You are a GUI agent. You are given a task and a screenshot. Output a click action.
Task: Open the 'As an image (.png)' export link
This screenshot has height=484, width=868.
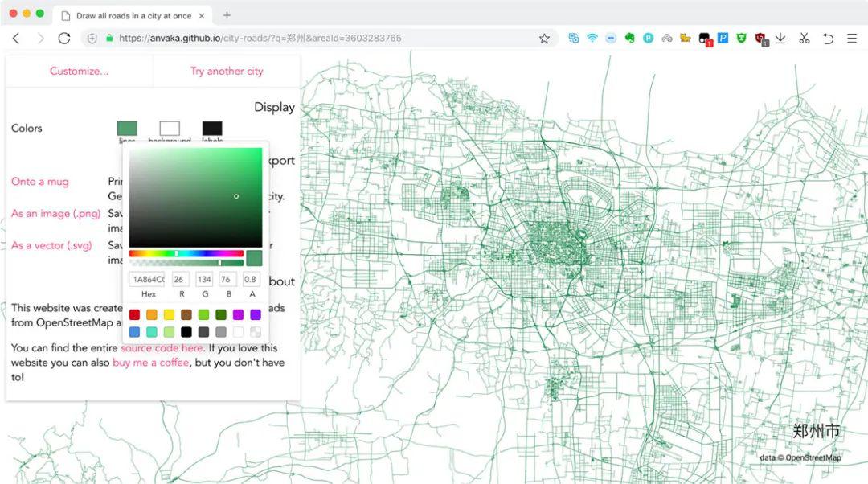coord(55,213)
